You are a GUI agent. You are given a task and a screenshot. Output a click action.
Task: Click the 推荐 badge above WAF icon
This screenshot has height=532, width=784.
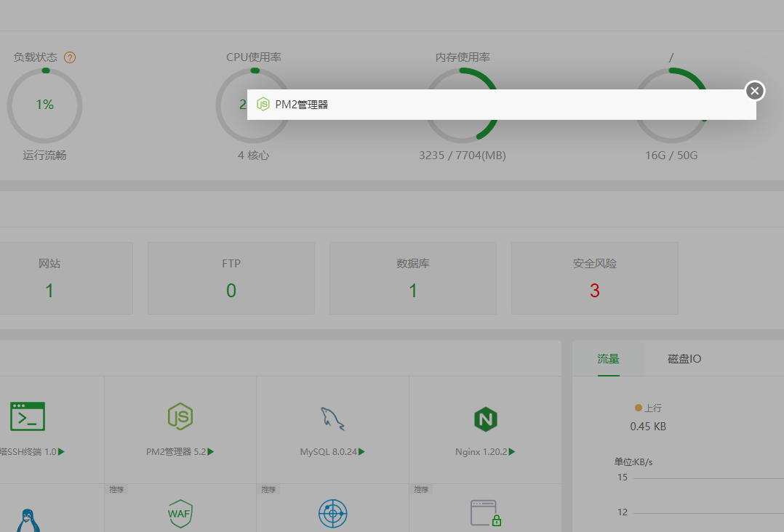pos(116,490)
